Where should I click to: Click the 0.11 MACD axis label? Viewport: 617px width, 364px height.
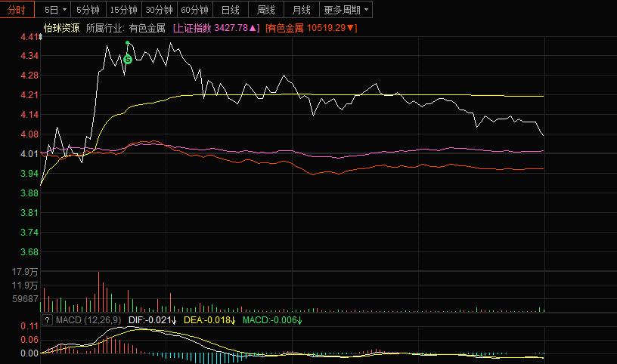(29, 326)
